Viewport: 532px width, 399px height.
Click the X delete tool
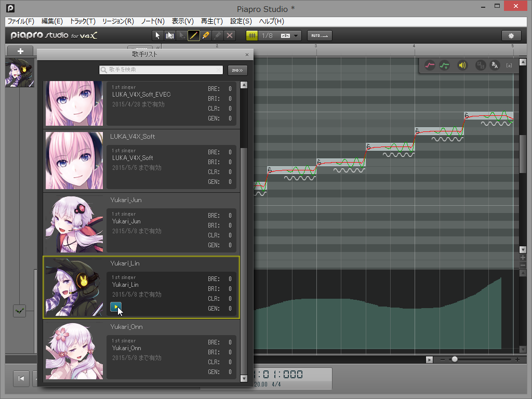230,36
